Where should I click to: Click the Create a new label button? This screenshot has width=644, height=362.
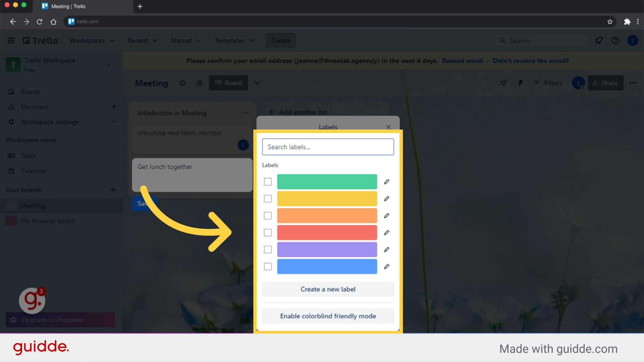pos(328,289)
